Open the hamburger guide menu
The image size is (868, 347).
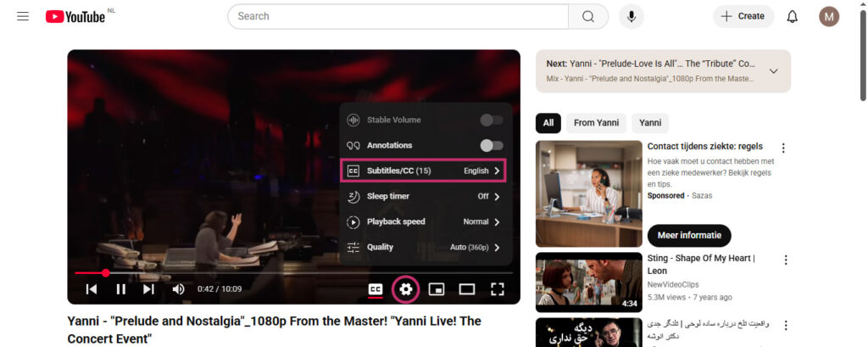pos(23,17)
